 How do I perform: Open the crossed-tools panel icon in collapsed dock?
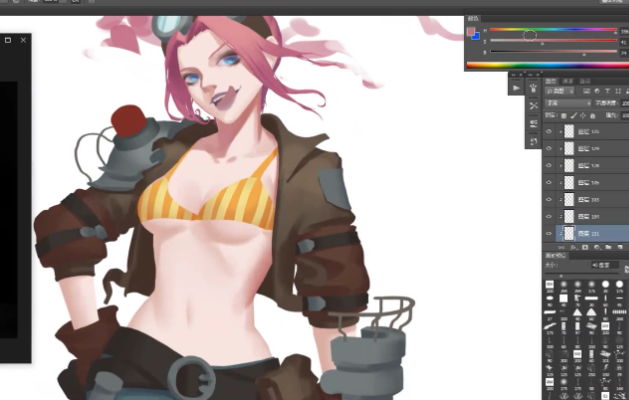coord(533,106)
